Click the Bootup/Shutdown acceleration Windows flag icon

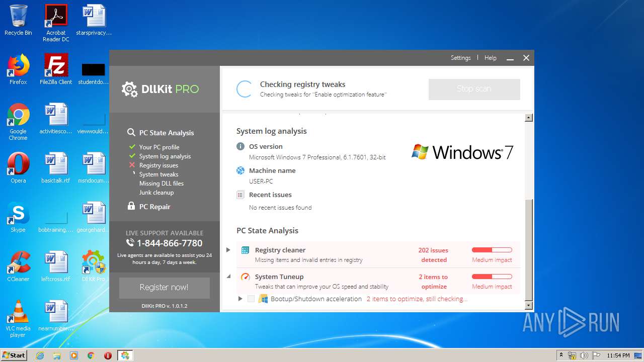tap(263, 299)
